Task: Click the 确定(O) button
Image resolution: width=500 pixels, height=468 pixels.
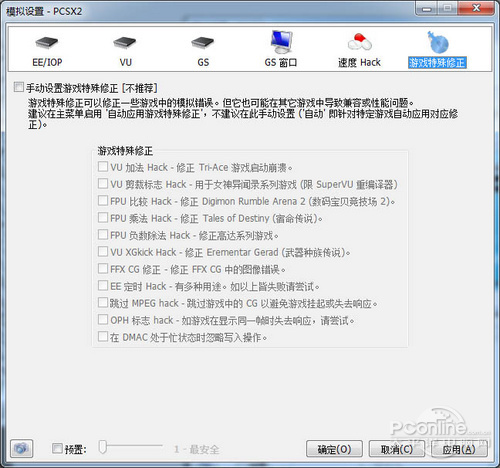Action: click(334, 449)
